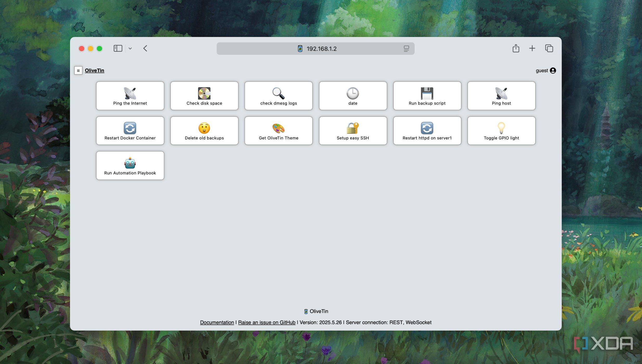642x364 pixels.
Task: Click the guest username text
Action: 542,70
